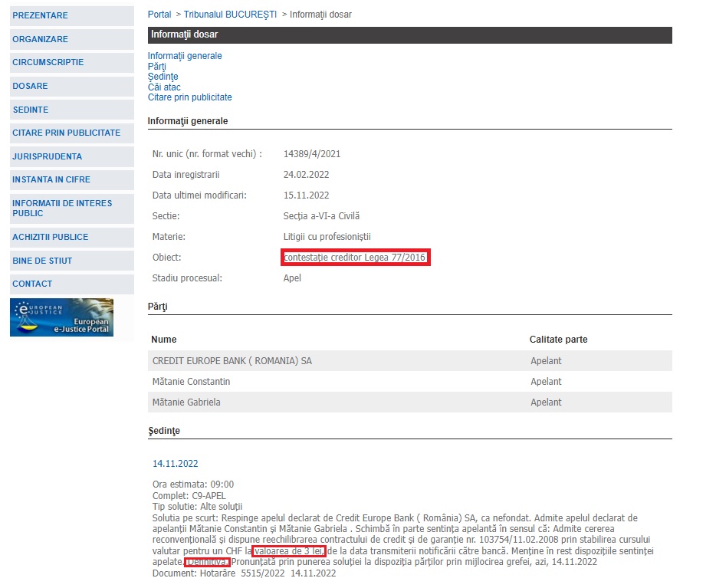The image size is (716, 588).
Task: Click Apelant for Mătanie Gabriela
Action: click(x=546, y=402)
